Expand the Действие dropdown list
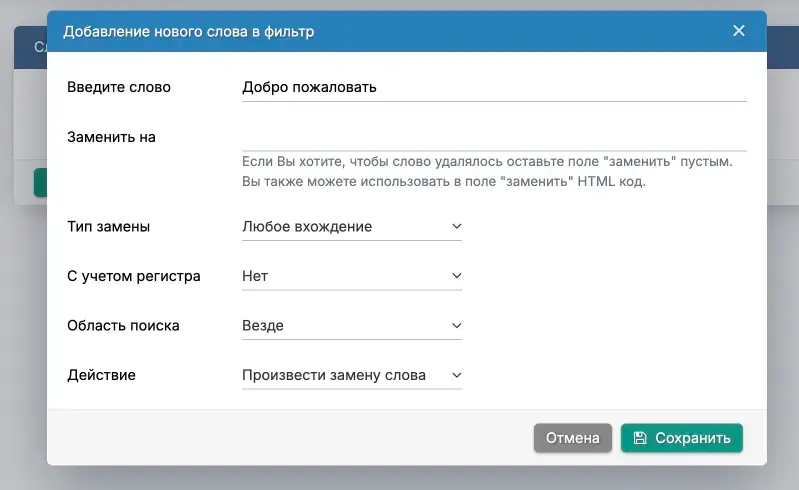Screen dimensions: 799x490 pos(350,376)
